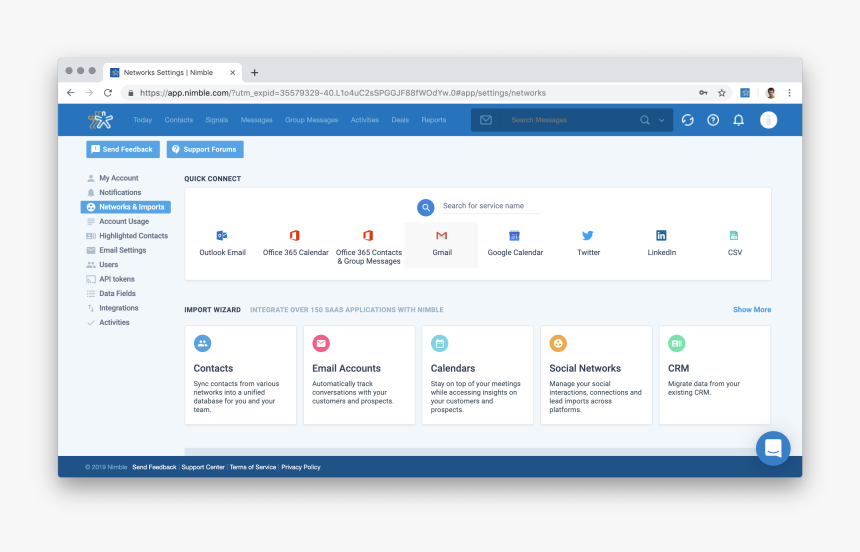860x552 pixels.
Task: Open Activities in top navigation
Action: [365, 120]
